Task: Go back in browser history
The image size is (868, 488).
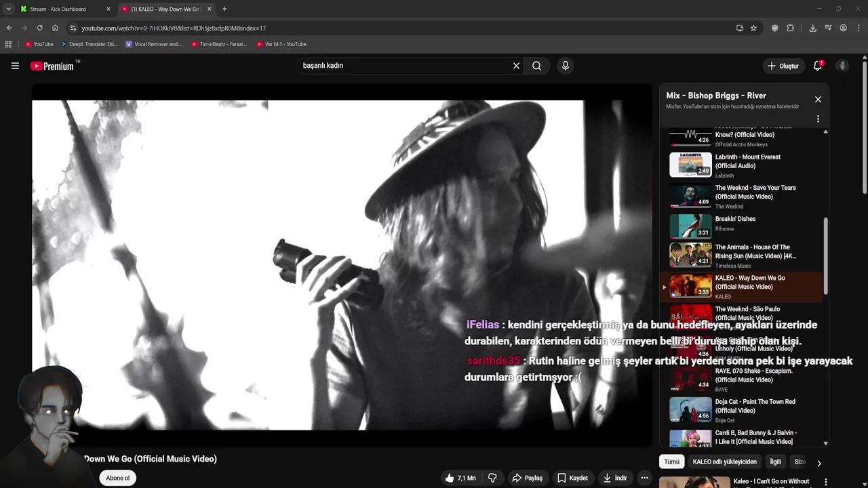Action: 9,28
